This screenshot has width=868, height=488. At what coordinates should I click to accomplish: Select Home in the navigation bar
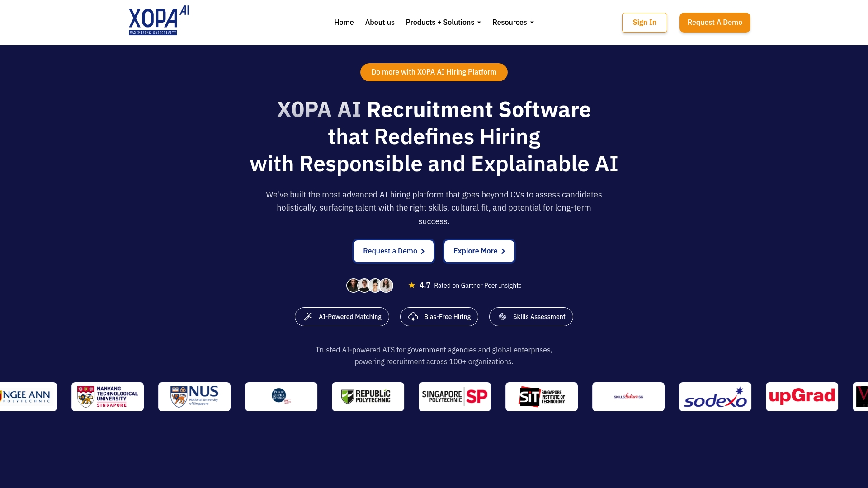tap(344, 22)
